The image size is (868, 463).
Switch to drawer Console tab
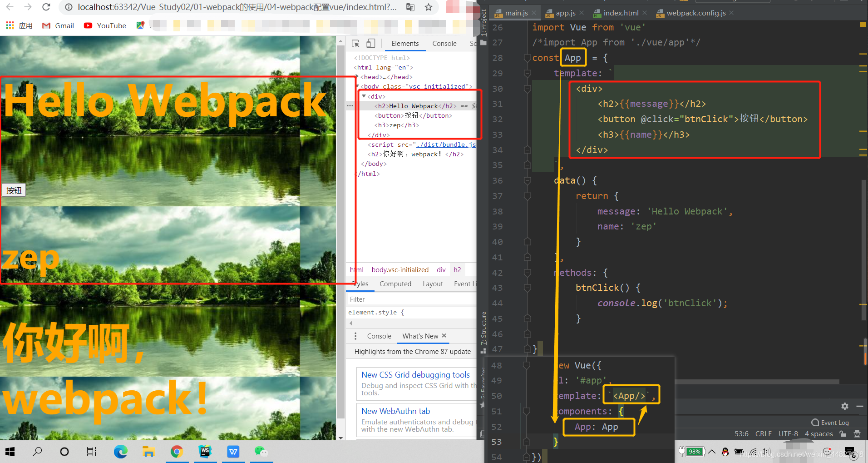point(379,336)
